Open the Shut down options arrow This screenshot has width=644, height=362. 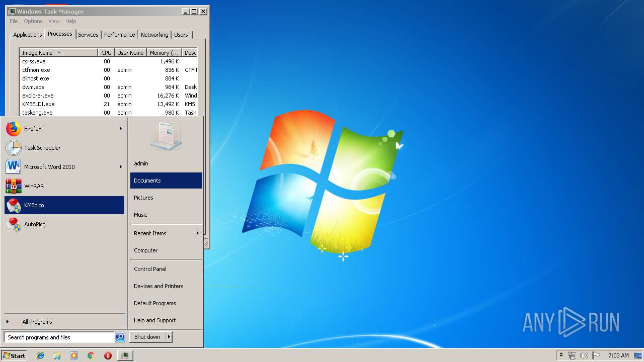(x=169, y=337)
